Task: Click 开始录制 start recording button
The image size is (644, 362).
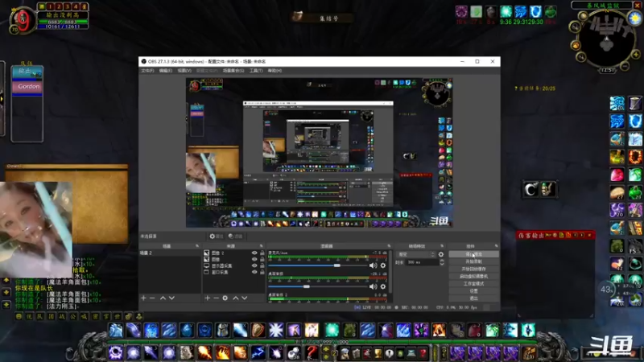Action: point(473,261)
